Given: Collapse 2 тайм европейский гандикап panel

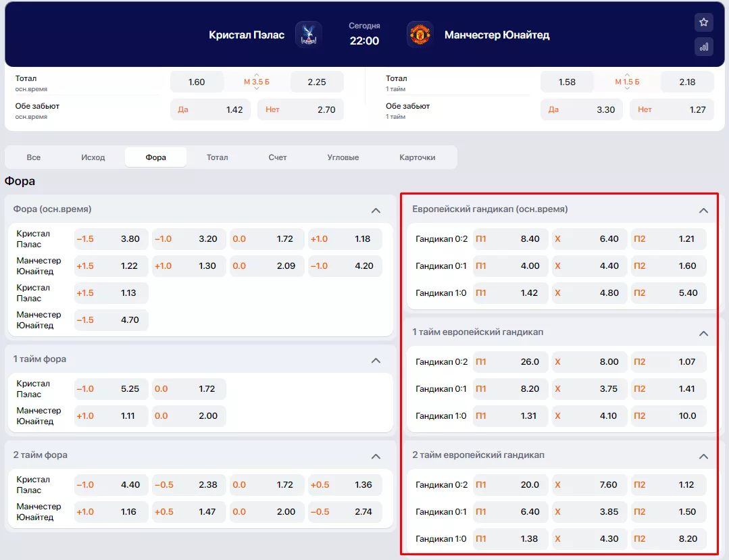Looking at the screenshot, I should click(703, 456).
